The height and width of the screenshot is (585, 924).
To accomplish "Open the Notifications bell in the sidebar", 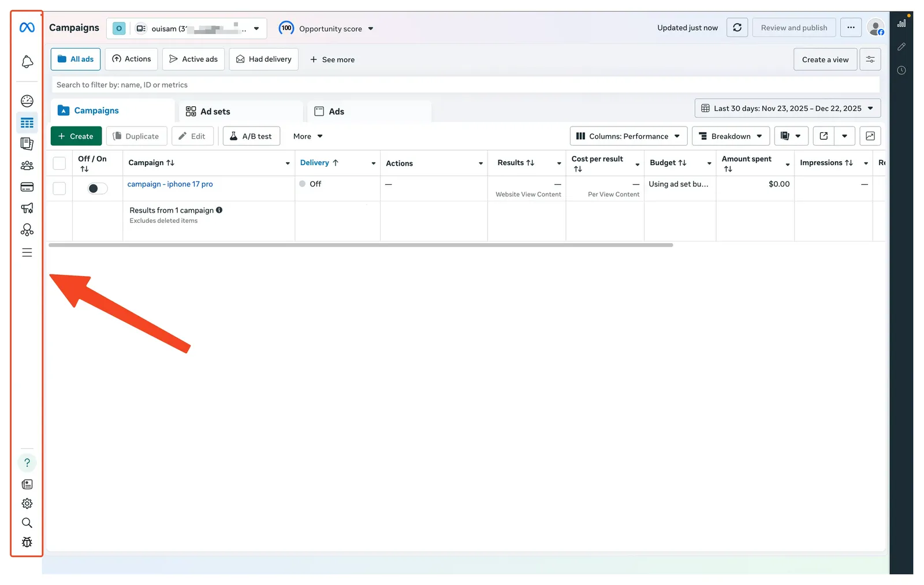I will (27, 62).
